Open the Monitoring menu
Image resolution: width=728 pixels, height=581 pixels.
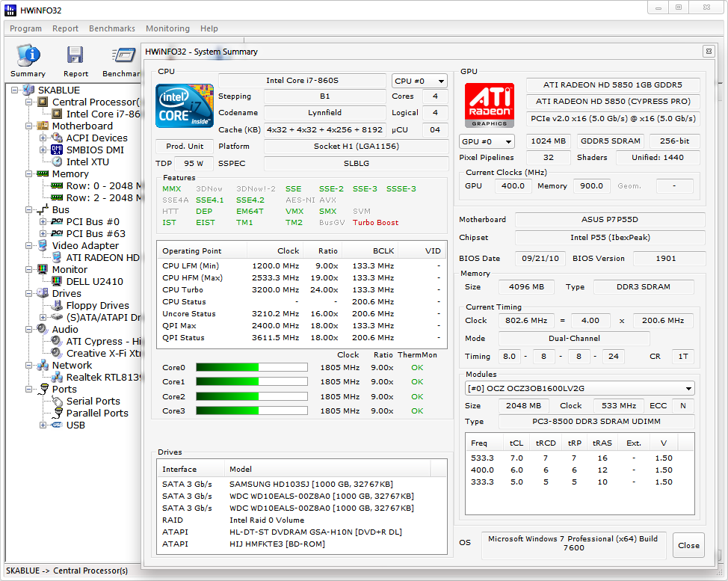point(167,28)
